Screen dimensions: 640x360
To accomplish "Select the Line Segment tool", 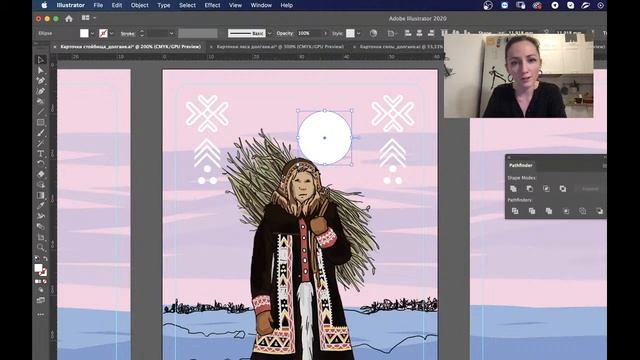I will (40, 112).
